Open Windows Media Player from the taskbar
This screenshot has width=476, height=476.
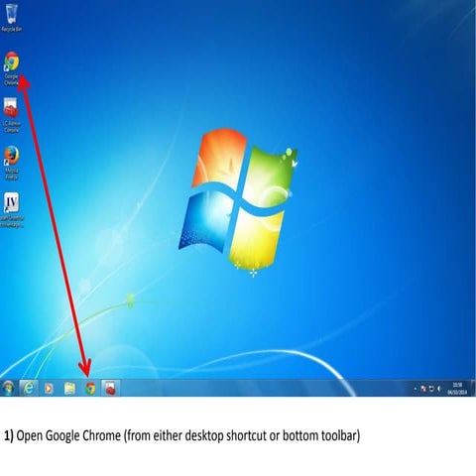click(x=49, y=389)
